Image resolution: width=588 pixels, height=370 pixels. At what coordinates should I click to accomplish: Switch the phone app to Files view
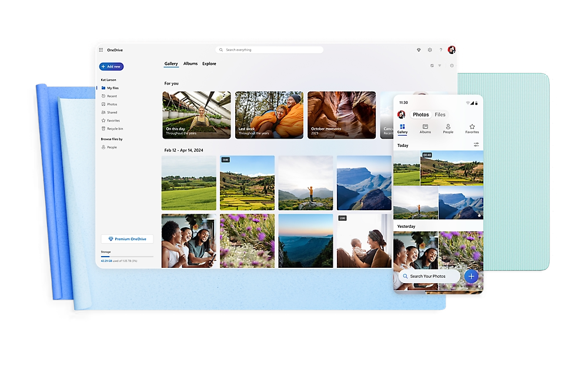(x=440, y=115)
